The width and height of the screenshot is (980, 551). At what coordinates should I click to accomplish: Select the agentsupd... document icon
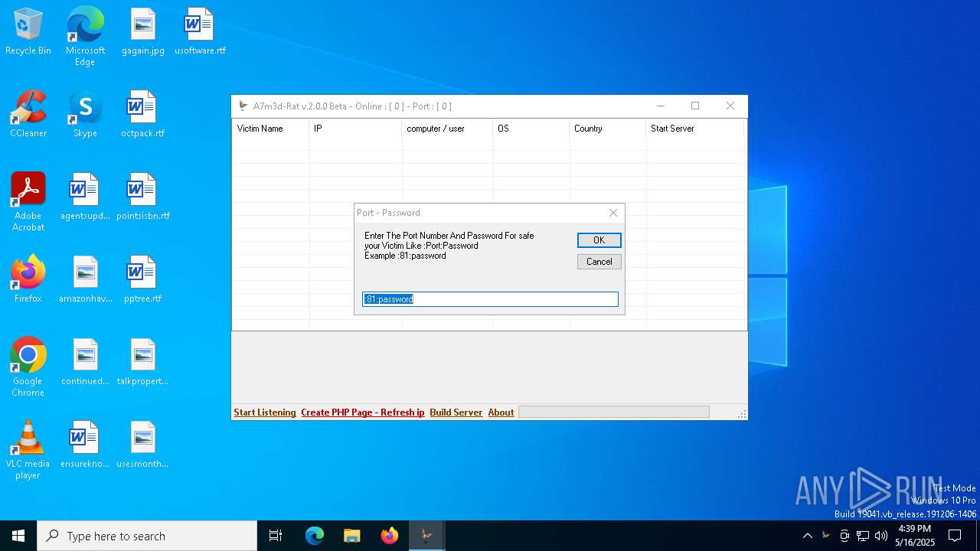(x=85, y=197)
